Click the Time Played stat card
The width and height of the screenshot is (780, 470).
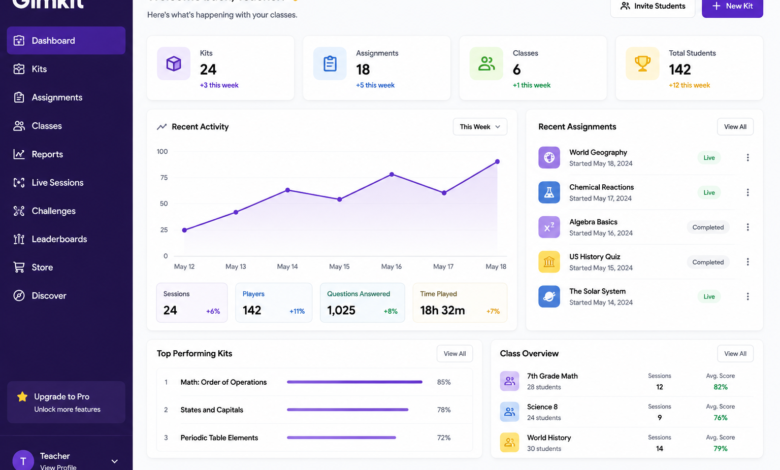click(x=460, y=303)
